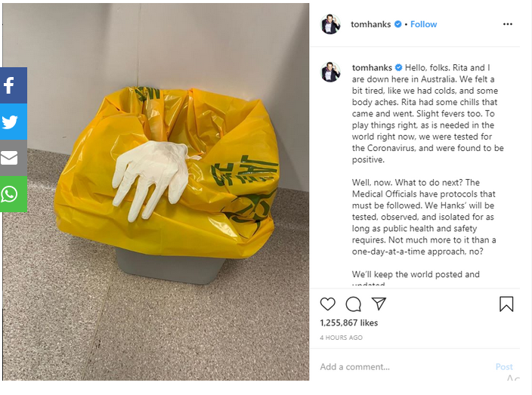
Task: Save post with bookmark icon
Action: click(x=506, y=304)
